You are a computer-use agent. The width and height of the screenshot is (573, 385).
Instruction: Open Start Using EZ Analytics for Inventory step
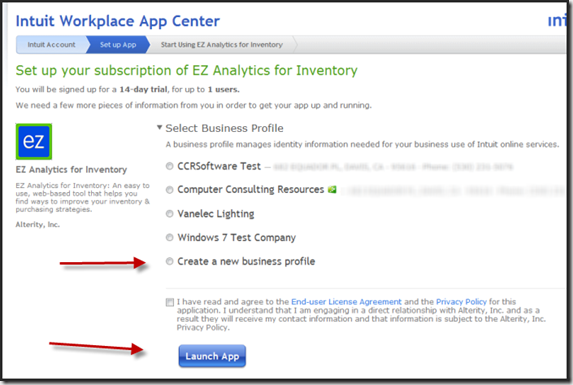222,45
